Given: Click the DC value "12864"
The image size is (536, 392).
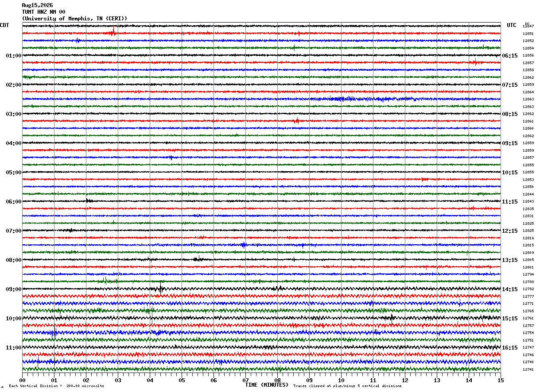Looking at the screenshot, I should coord(528,92).
